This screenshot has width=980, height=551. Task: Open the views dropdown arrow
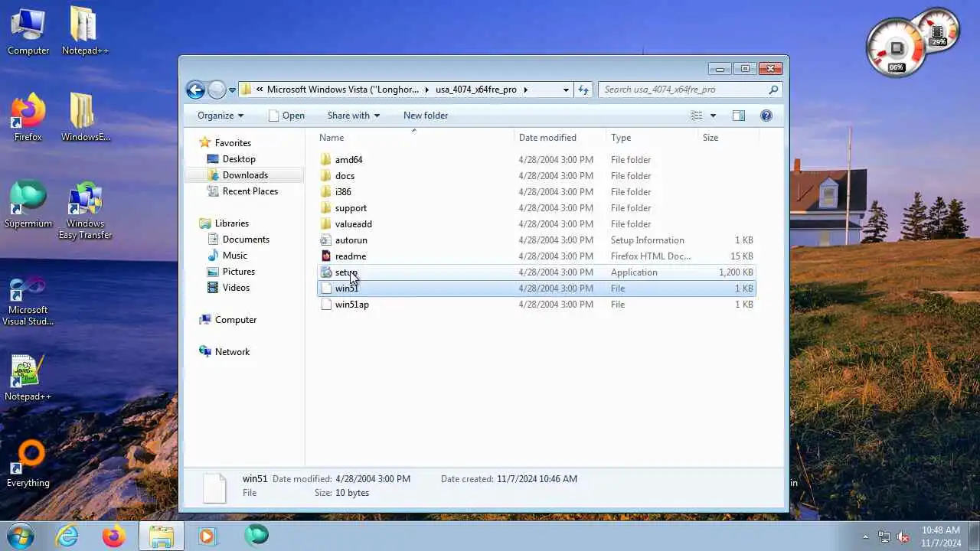[713, 116]
